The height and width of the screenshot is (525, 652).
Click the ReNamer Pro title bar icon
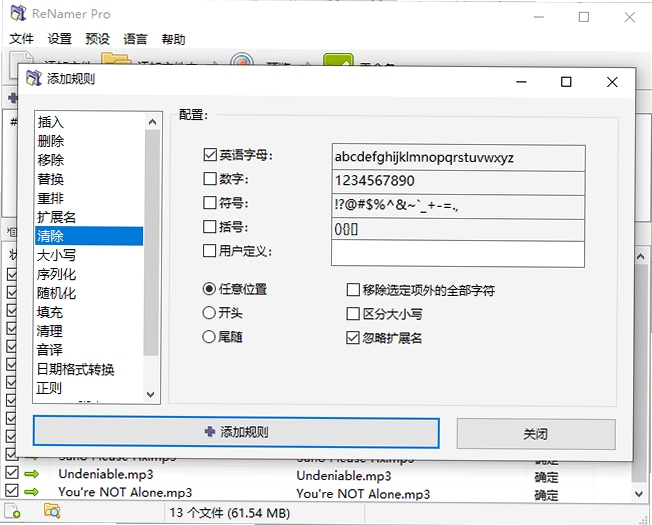(18, 13)
